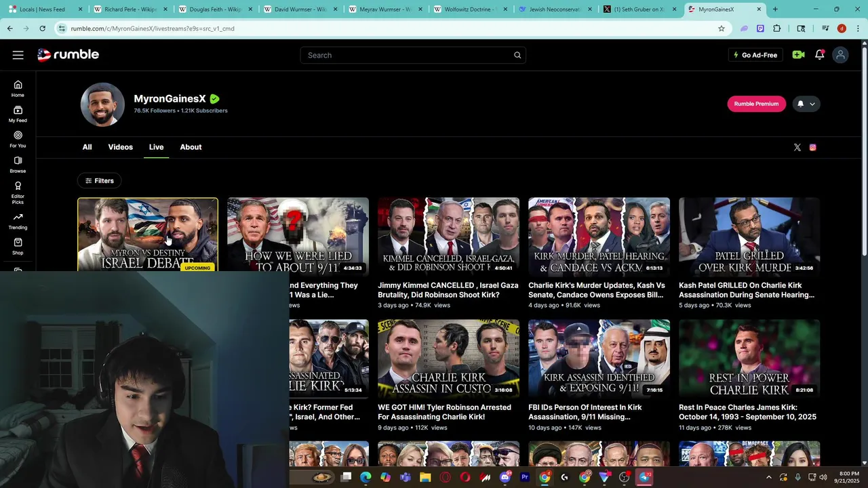Open the taskbar clock and date

point(849,477)
